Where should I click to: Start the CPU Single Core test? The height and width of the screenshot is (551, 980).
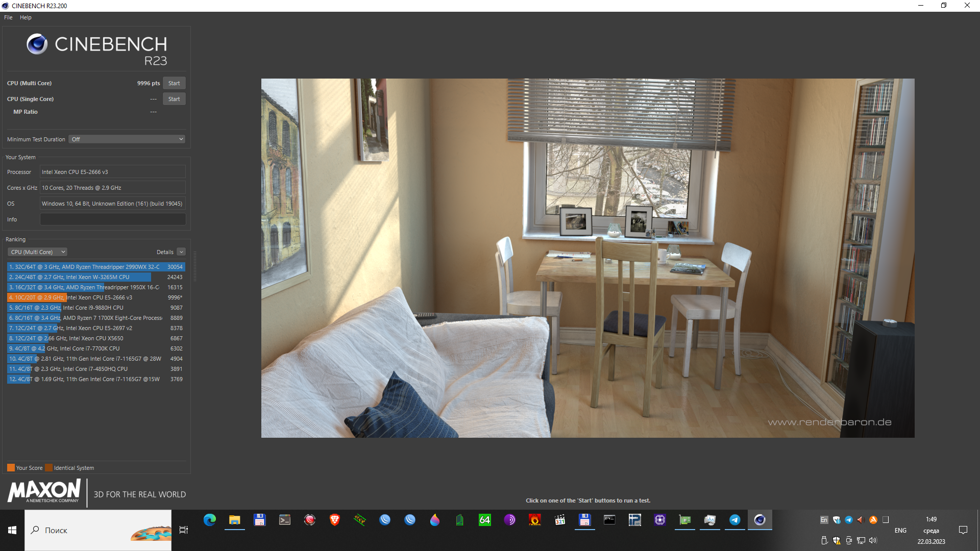tap(174, 99)
